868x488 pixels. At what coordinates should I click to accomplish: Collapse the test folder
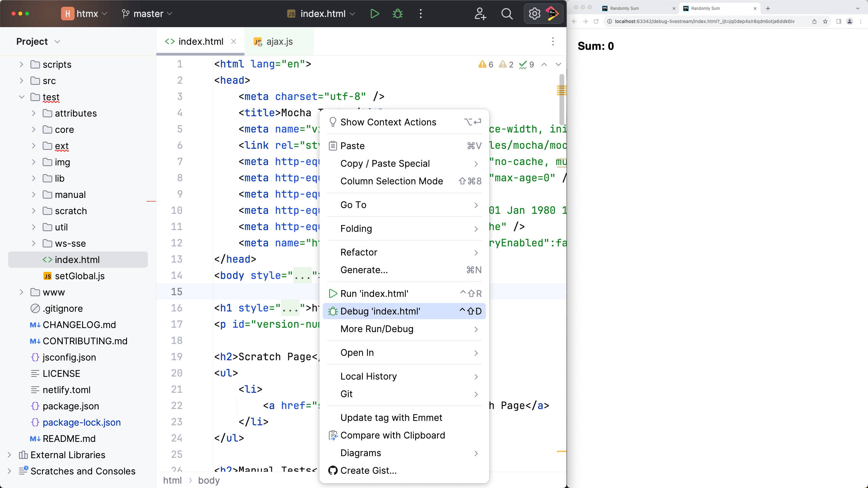(x=21, y=97)
